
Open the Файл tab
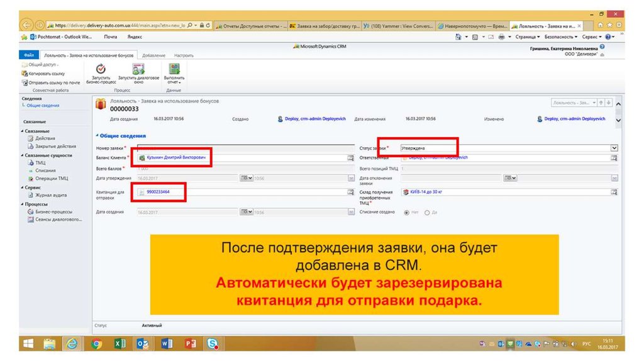[28, 55]
